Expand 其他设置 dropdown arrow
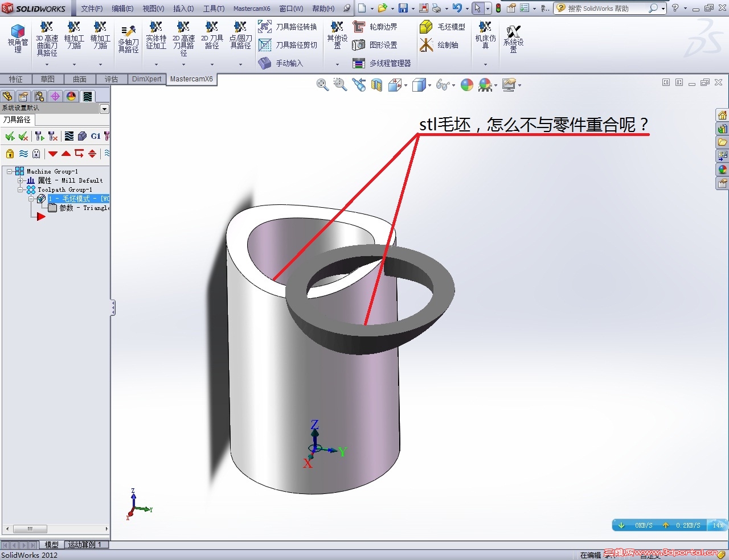 point(337,64)
